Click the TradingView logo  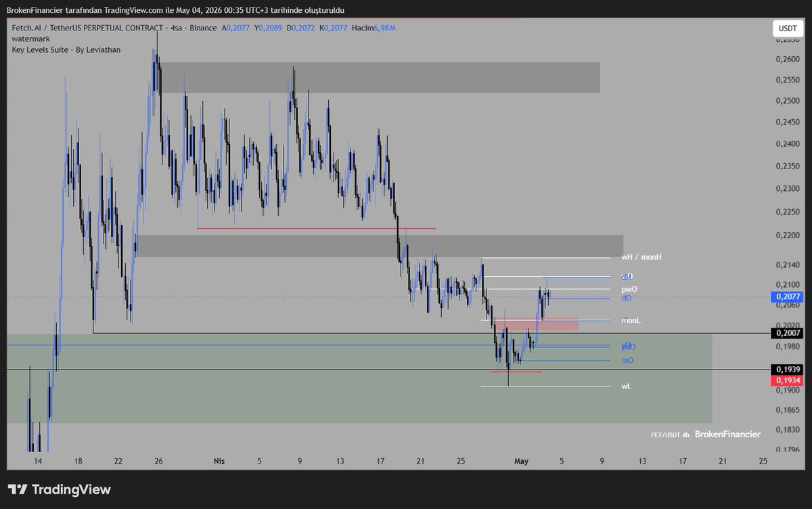(x=59, y=489)
